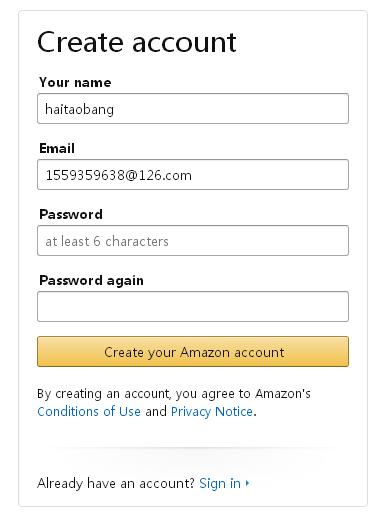The height and width of the screenshot is (513, 376).
Task: Click the By creating an account agreement text
Action: 174,394
